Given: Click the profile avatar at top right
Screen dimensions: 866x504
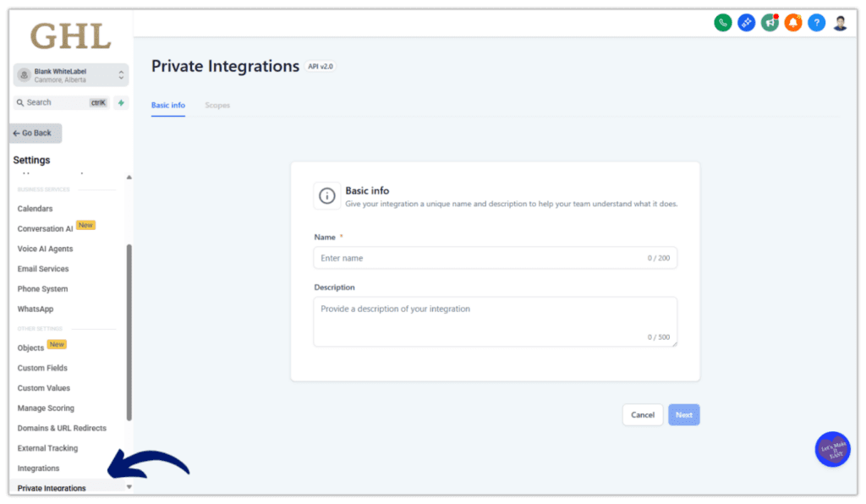Looking at the screenshot, I should click(x=840, y=22).
